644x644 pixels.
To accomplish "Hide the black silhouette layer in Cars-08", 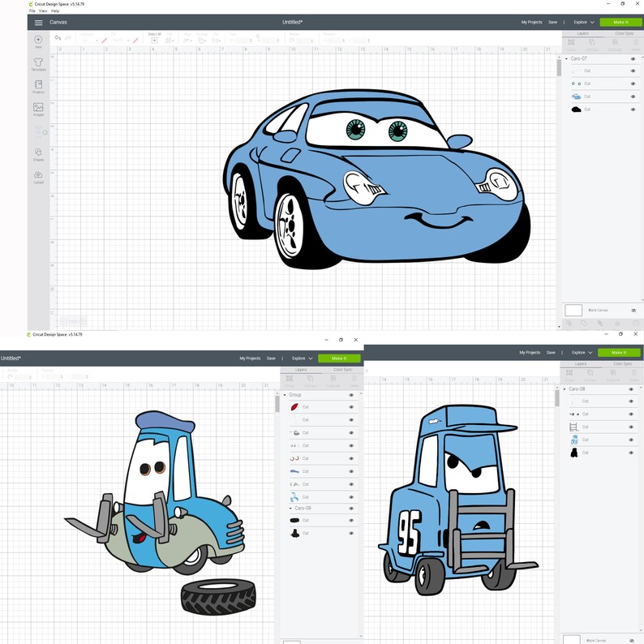I will (x=631, y=453).
